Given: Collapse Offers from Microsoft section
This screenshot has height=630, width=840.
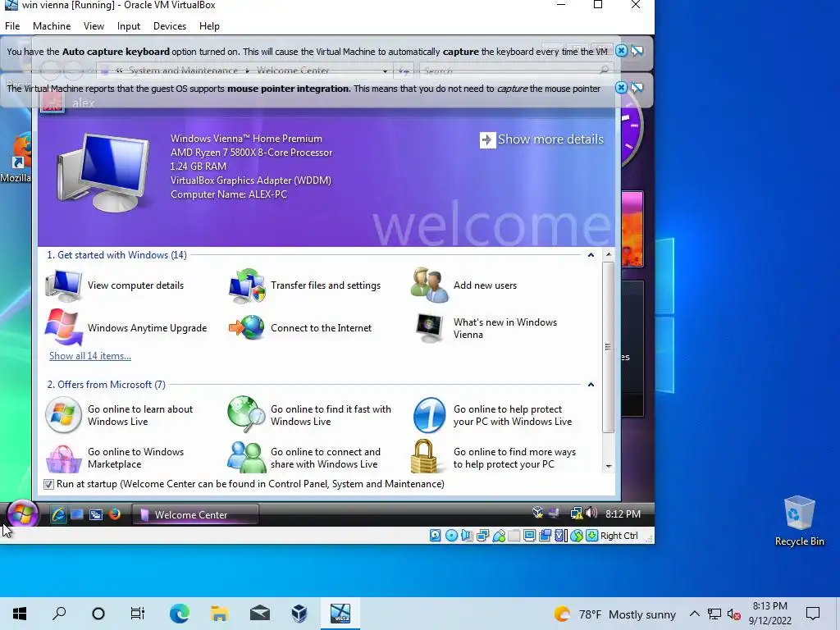Looking at the screenshot, I should 591,385.
